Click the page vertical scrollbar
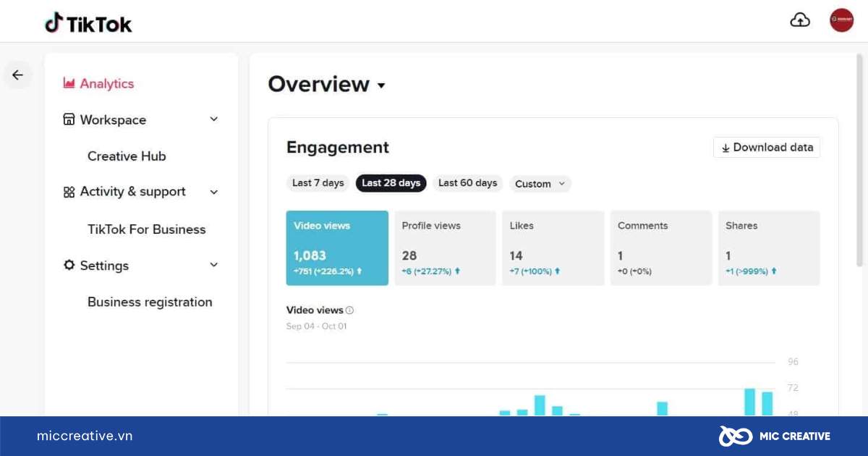This screenshot has height=456, width=868. point(860,159)
